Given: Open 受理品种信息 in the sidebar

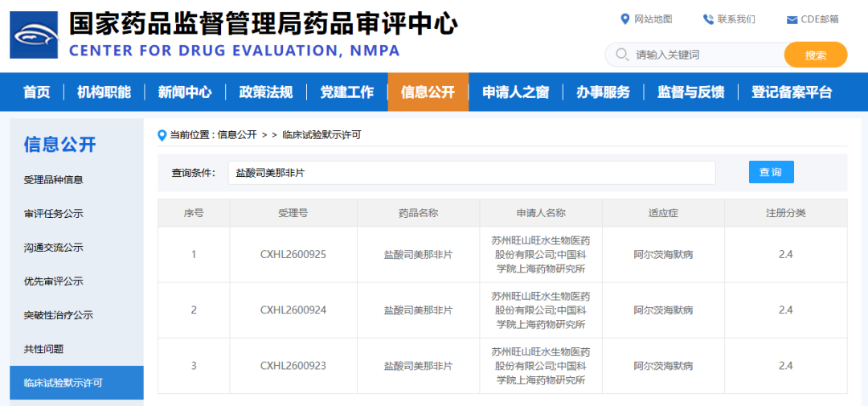Looking at the screenshot, I should (54, 180).
